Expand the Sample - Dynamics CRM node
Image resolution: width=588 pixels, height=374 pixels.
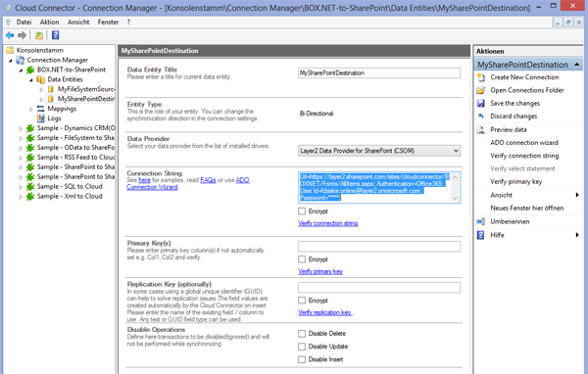(21, 128)
